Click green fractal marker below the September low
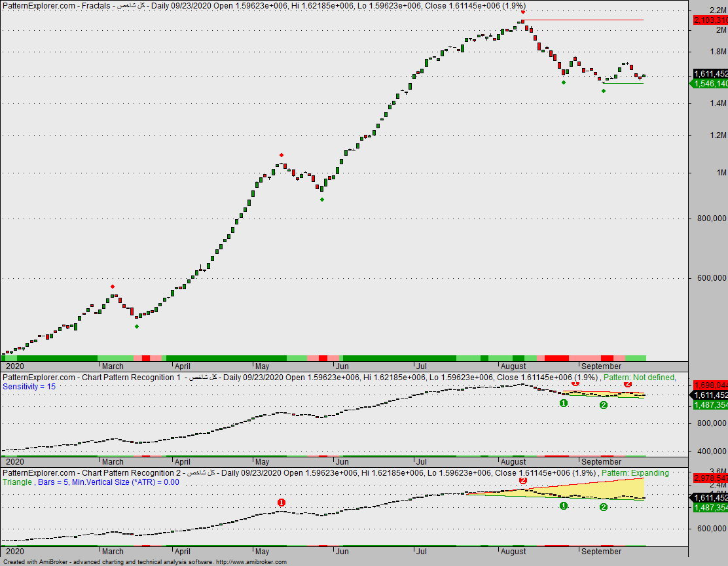The height and width of the screenshot is (566, 728). point(604,91)
